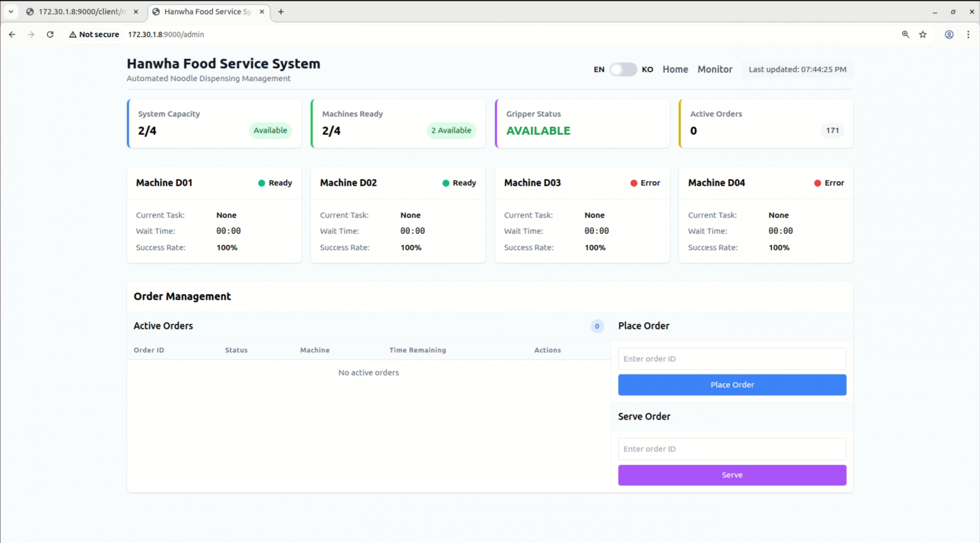
Task: Toggle the EN/KO language switch
Action: [x=623, y=69]
